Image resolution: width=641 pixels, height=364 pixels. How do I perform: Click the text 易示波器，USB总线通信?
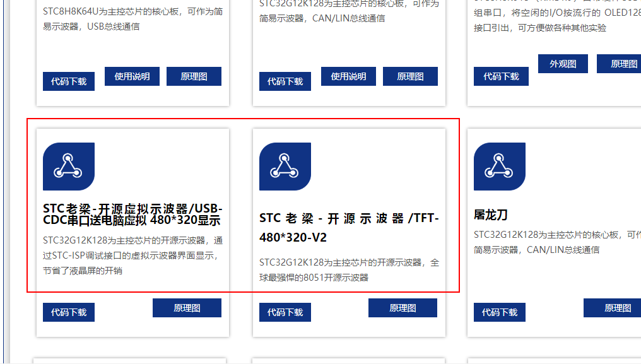point(91,26)
